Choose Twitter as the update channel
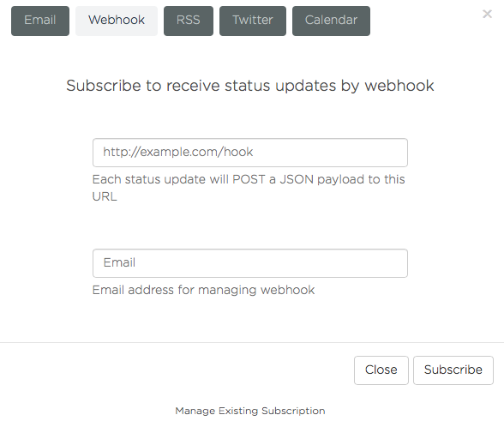The width and height of the screenshot is (504, 427). [x=253, y=21]
